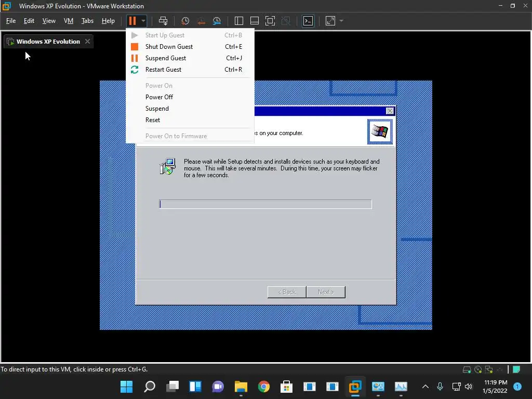This screenshot has width=532, height=399.
Task: Open the console view icon
Action: tap(308, 21)
